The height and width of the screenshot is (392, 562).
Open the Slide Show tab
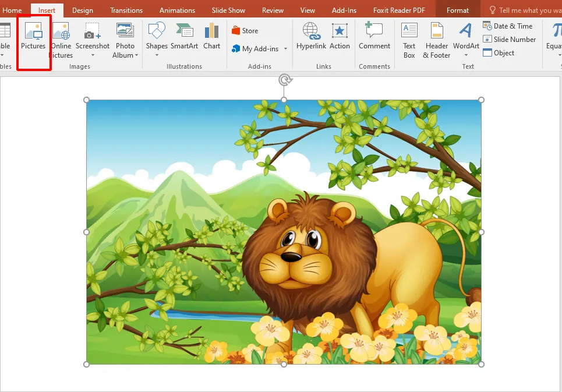pos(228,9)
